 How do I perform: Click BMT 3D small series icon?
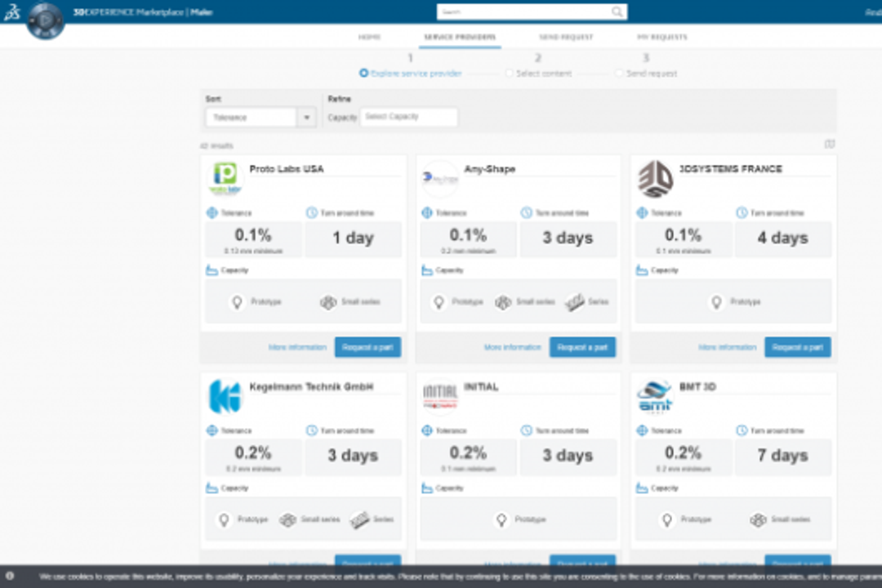pos(758,520)
